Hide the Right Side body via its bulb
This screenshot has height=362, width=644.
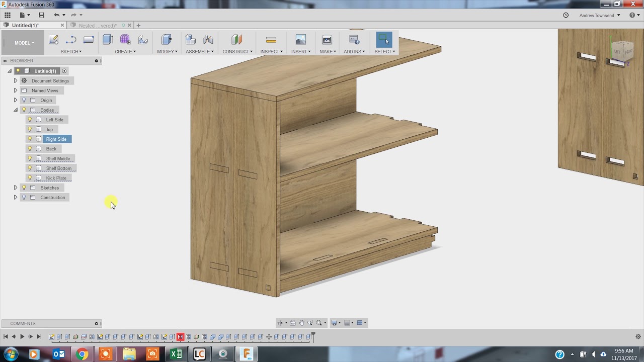tap(30, 139)
